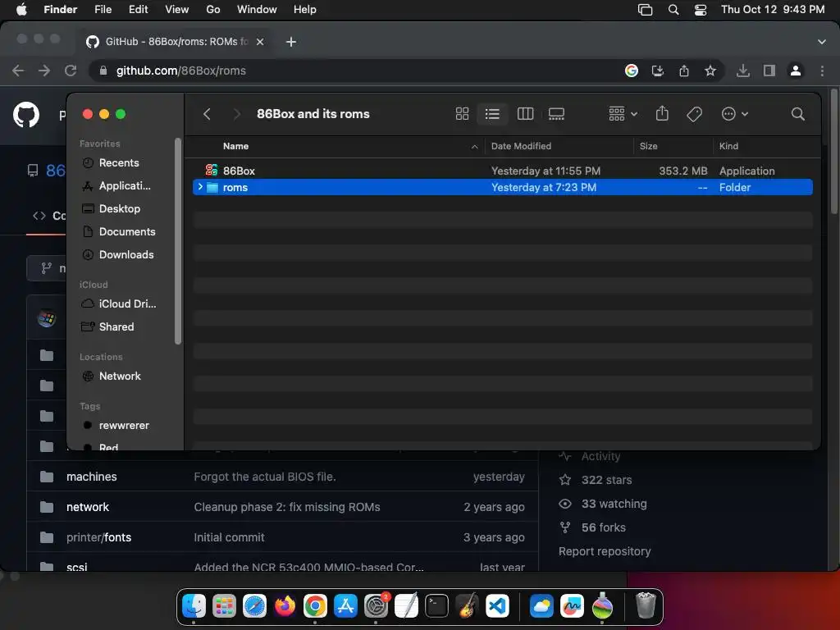Click the Finder sidebar scrollbar
The height and width of the screenshot is (630, 840).
(x=178, y=241)
